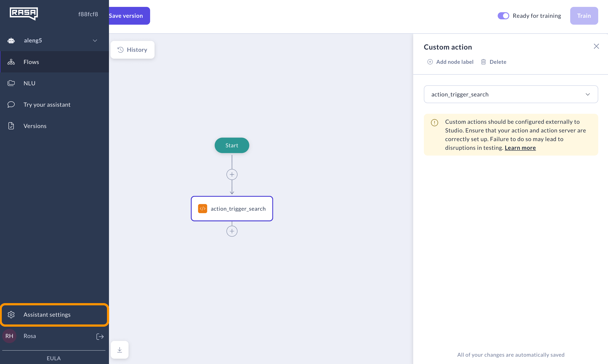Select Flows from the sidebar menu
Screen dimensions: 608x364
pyautogui.click(x=31, y=62)
